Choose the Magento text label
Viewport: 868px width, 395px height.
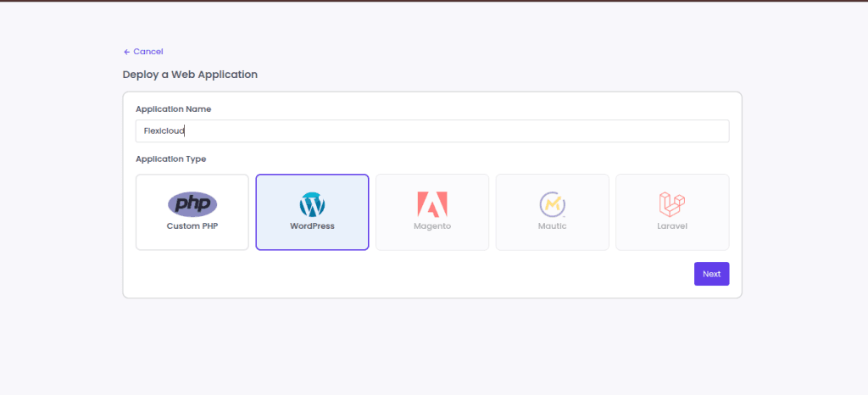pyautogui.click(x=432, y=226)
